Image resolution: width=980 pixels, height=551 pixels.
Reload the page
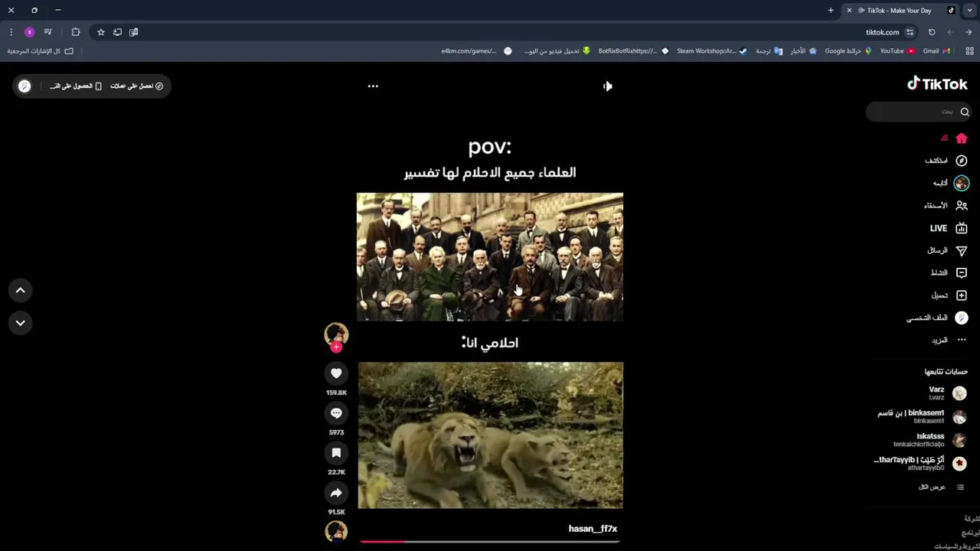pyautogui.click(x=932, y=32)
